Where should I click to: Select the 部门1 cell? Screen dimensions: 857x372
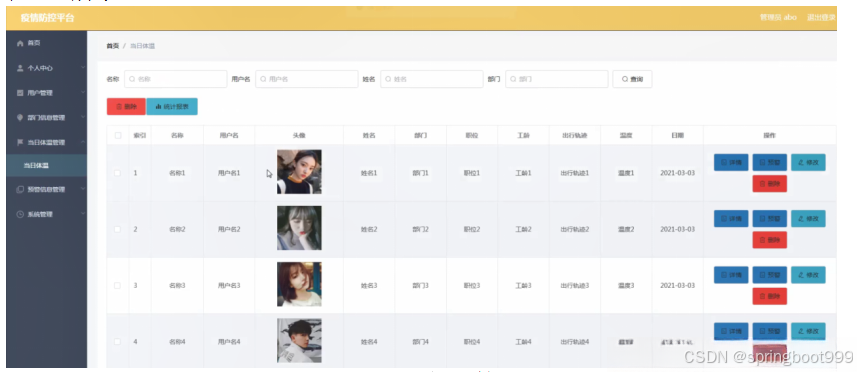[420, 173]
